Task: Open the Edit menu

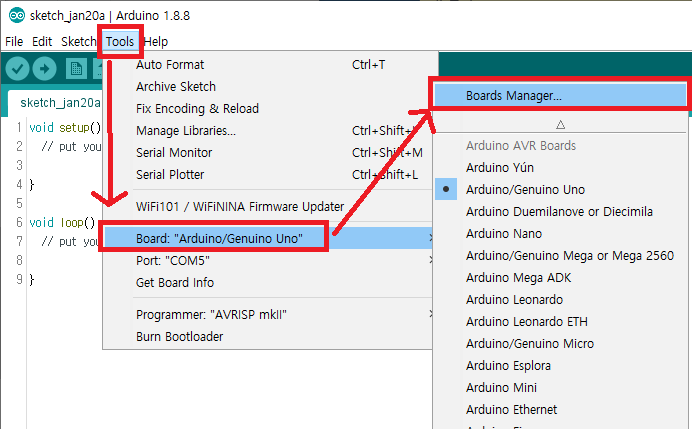Action: [42, 41]
